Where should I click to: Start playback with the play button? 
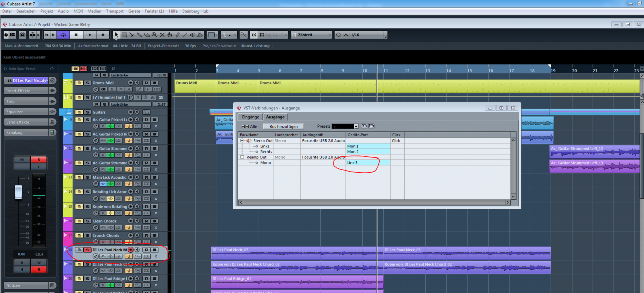(90, 35)
